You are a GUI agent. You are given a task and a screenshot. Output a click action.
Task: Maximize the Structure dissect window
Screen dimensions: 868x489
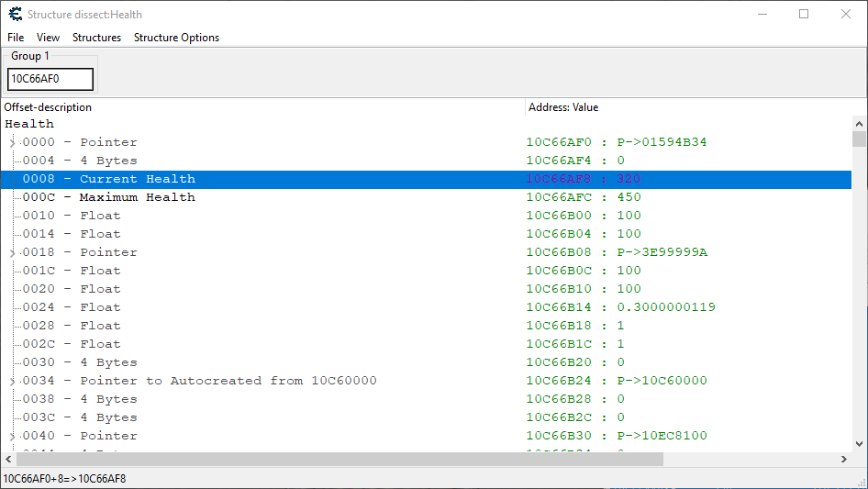tap(804, 14)
